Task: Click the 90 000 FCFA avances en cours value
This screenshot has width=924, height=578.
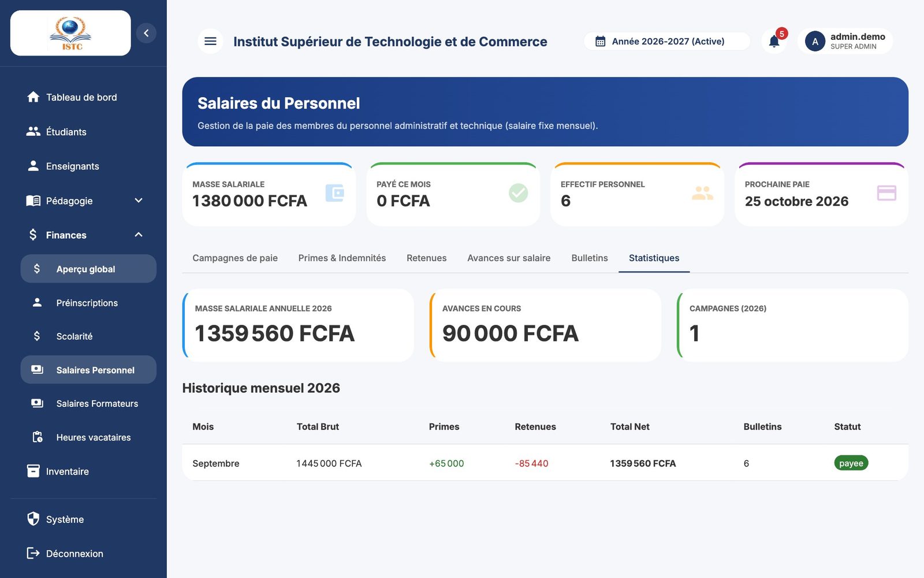Action: coord(510,334)
